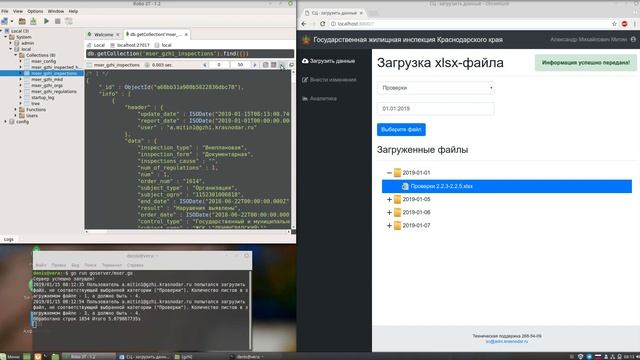Viewport: 640px width, 360px height.
Task: Collapse the Local (3) connection node
Action: (2, 31)
